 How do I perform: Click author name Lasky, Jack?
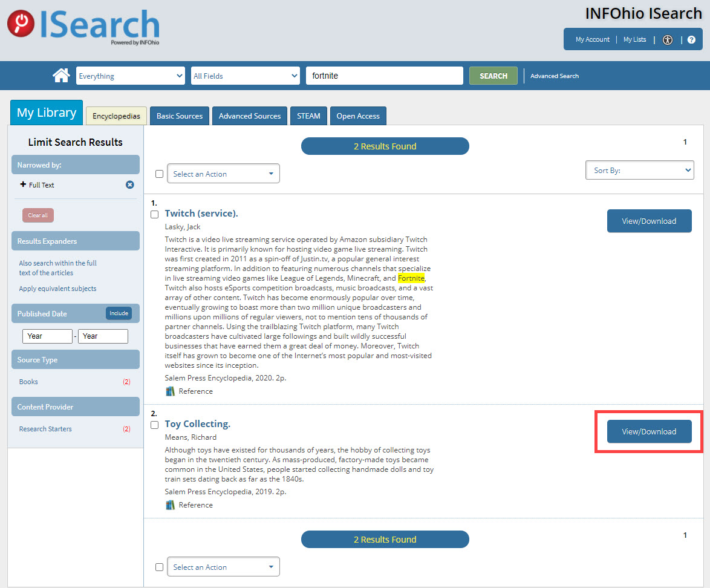tap(183, 227)
